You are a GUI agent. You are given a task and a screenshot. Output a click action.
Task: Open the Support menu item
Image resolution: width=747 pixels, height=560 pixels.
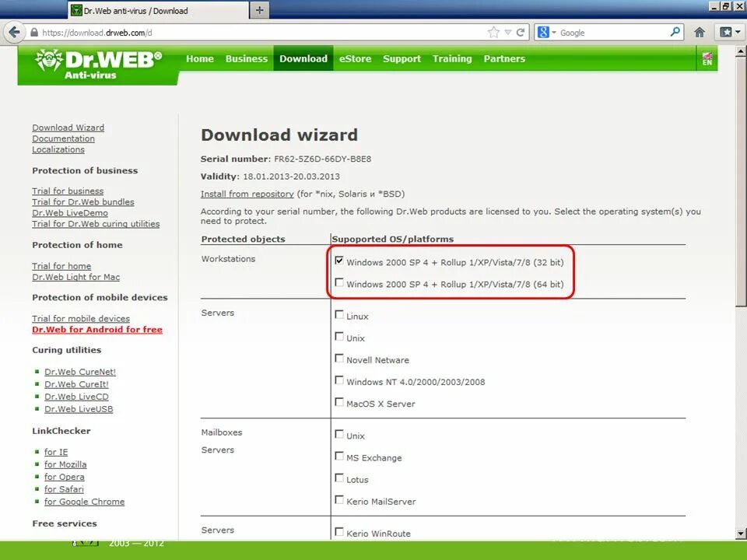tap(402, 58)
